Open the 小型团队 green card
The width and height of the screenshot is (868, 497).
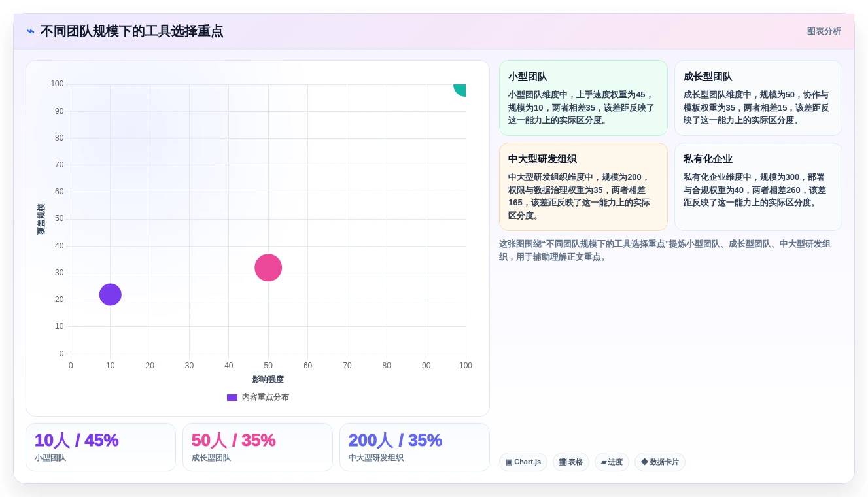(x=583, y=98)
